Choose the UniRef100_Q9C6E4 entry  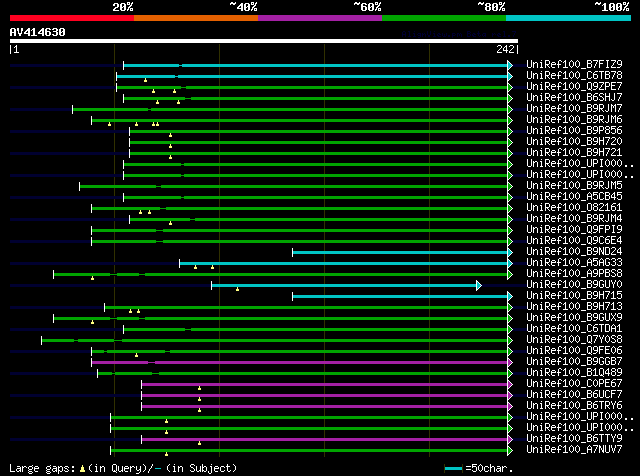[x=574, y=241]
